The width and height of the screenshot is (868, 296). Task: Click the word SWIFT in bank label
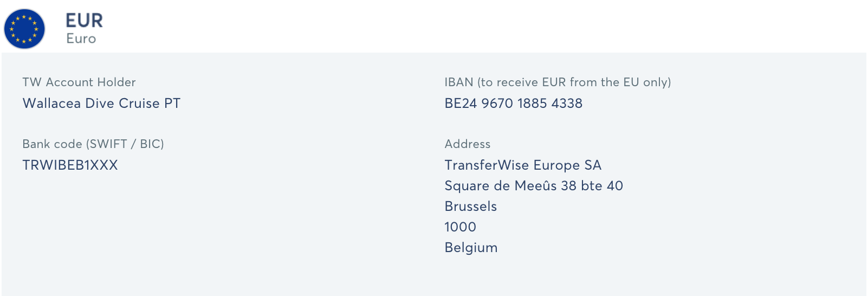108,144
